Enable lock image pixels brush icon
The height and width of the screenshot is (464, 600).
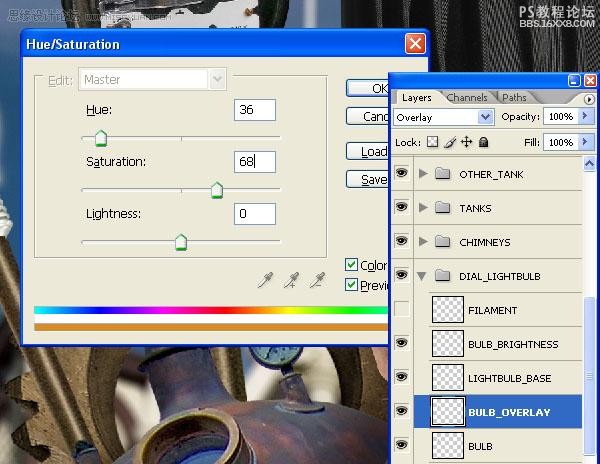[x=450, y=142]
